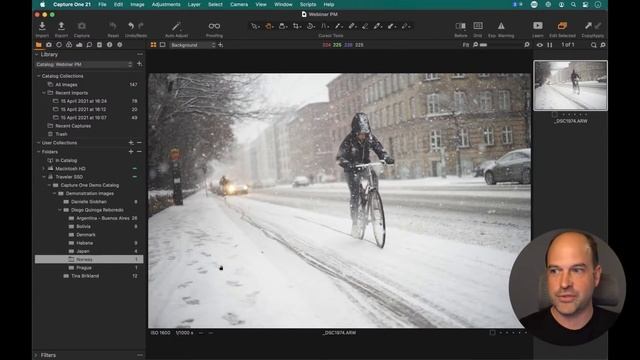640x360 pixels.
Task: Toggle the Grid overlay
Action: click(478, 26)
